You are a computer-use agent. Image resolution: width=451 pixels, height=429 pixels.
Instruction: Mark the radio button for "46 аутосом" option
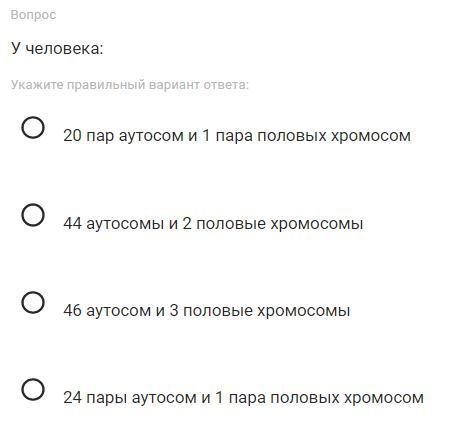pyautogui.click(x=33, y=302)
